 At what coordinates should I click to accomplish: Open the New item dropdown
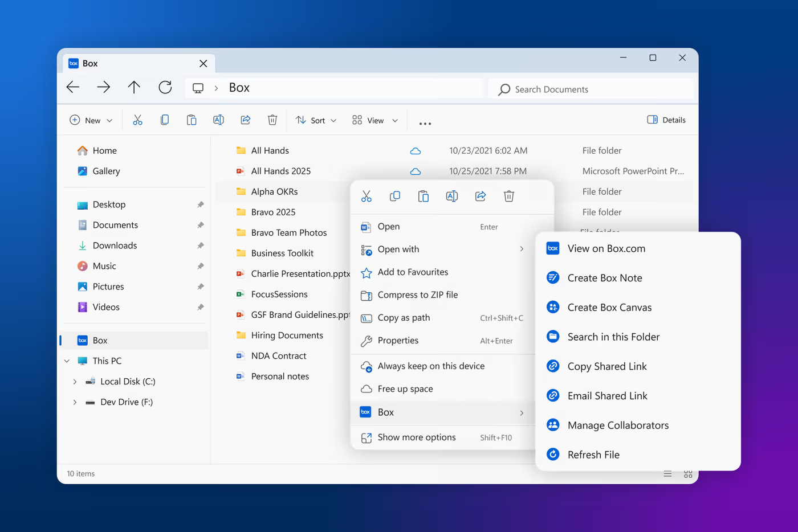pos(91,120)
